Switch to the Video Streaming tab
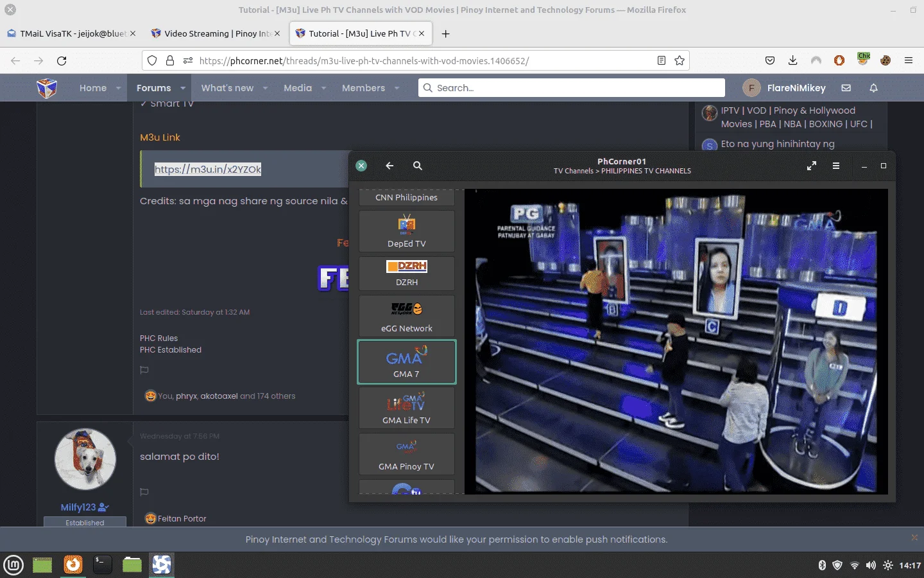Screen dimensions: 924x578 [216, 33]
